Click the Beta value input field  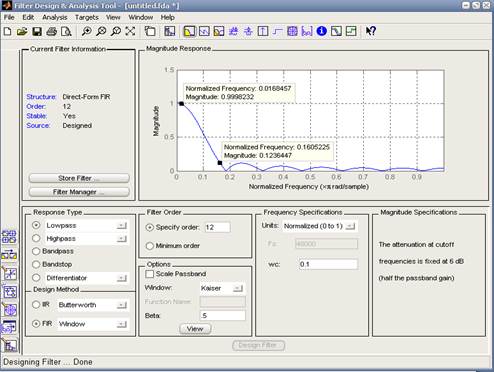point(222,316)
